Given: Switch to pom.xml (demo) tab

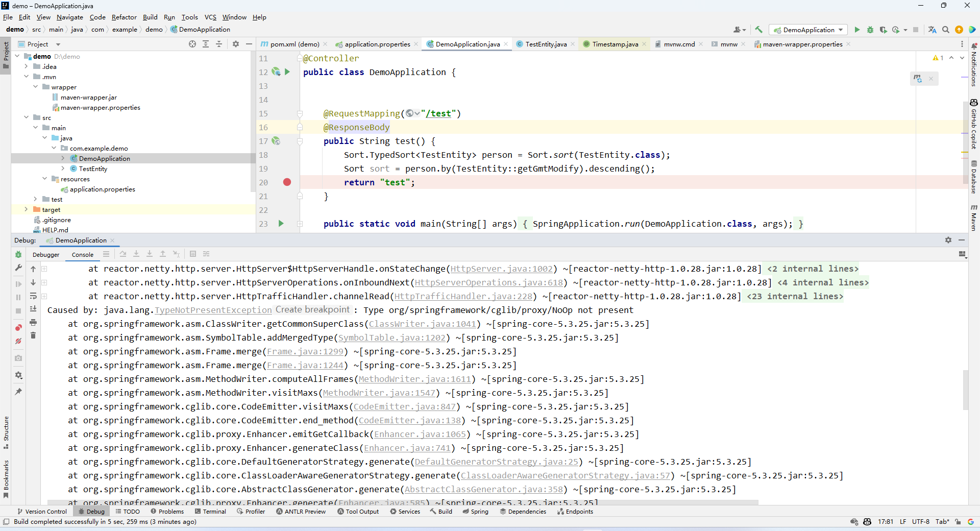Looking at the screenshot, I should [295, 44].
